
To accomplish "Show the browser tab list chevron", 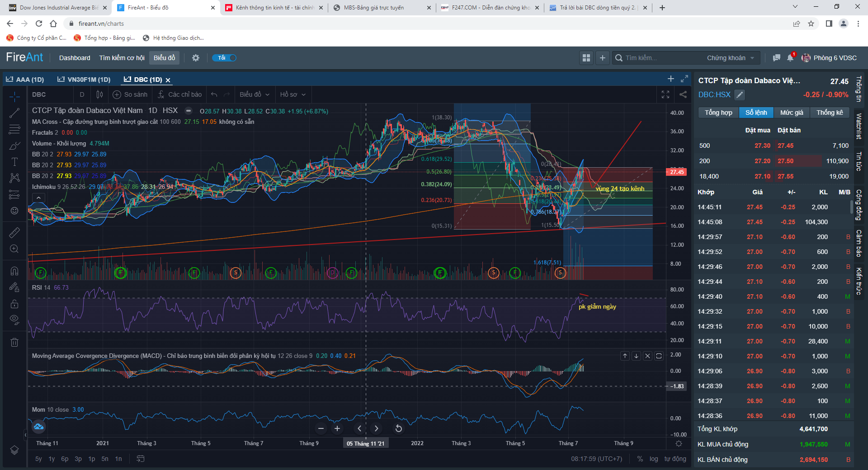I will click(x=795, y=7).
